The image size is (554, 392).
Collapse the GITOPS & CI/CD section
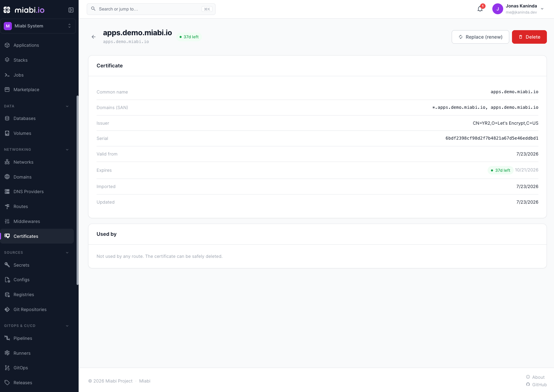pos(67,326)
